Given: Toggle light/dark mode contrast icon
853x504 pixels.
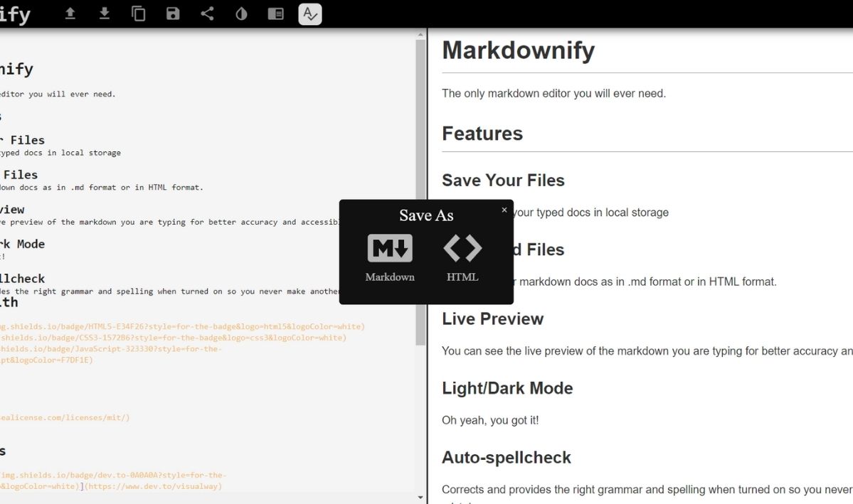Looking at the screenshot, I should (x=241, y=14).
